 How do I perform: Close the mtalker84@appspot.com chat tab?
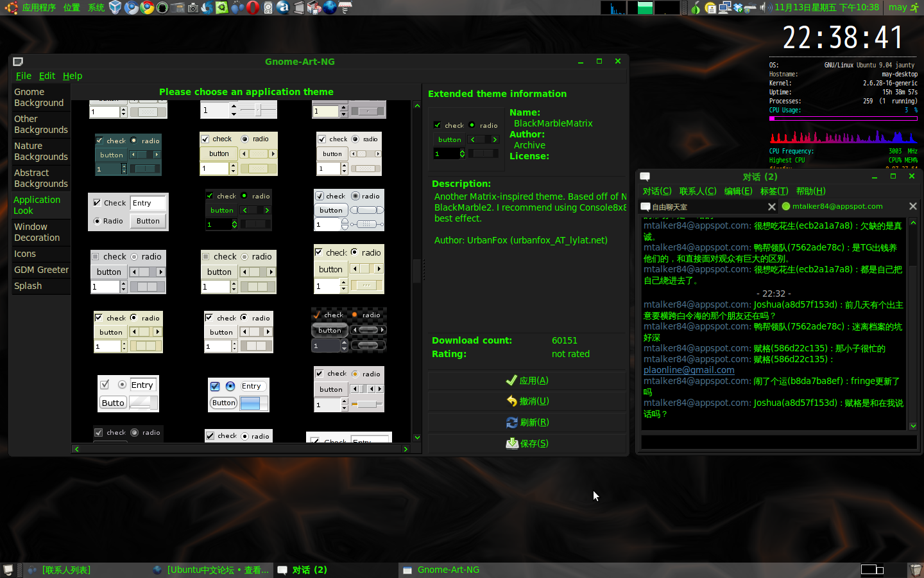[913, 206]
